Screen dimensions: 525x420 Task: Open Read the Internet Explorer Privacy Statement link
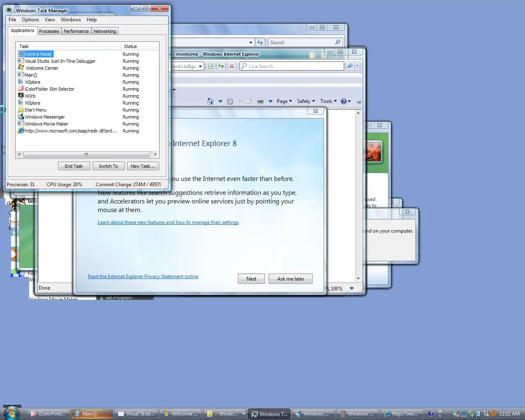click(143, 276)
